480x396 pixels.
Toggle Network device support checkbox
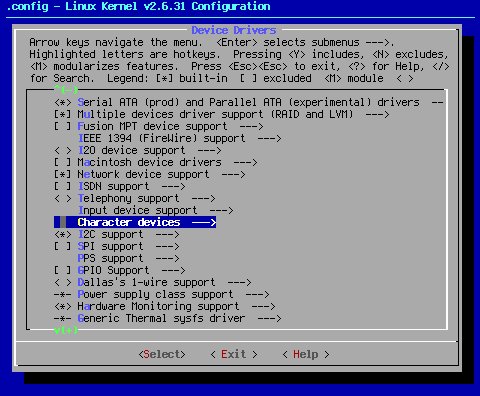coord(63,174)
